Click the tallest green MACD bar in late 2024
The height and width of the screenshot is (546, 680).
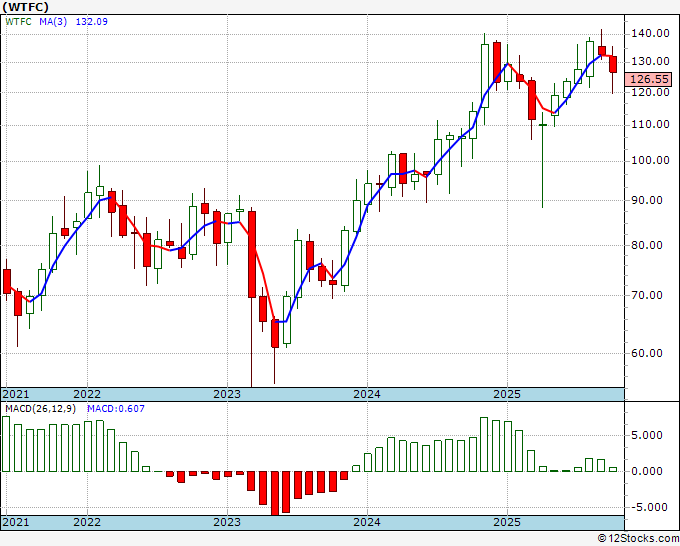pos(484,445)
